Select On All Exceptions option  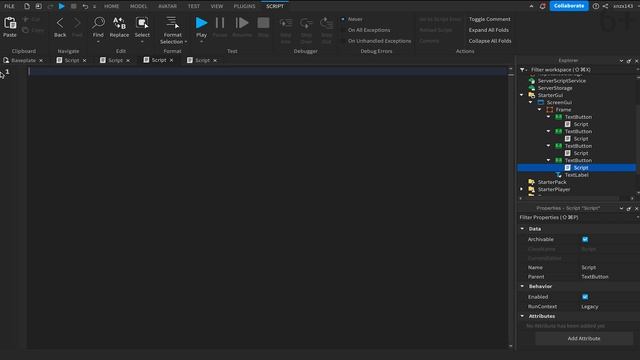366,30
